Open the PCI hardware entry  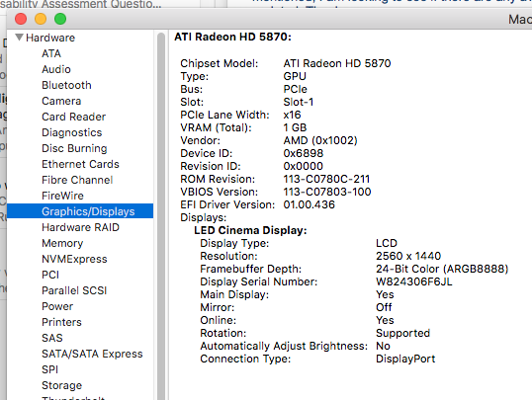click(x=50, y=275)
